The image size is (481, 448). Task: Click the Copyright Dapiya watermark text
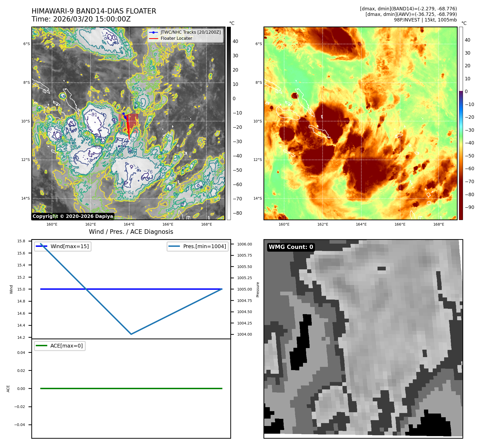click(73, 216)
